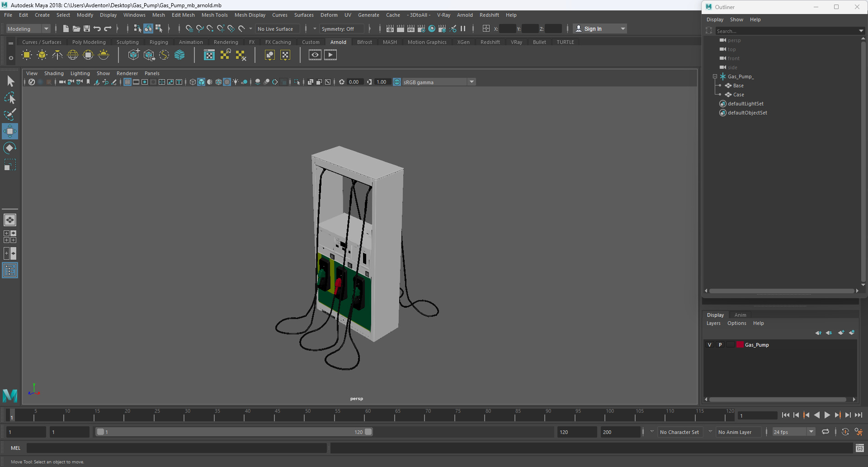The height and width of the screenshot is (467, 868).
Task: Click the MEL command input line
Action: pos(177,448)
